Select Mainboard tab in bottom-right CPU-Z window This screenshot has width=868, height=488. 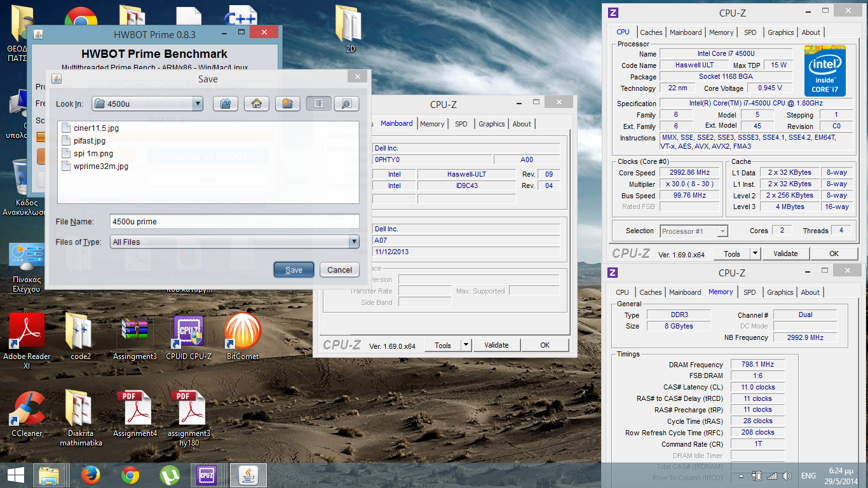[685, 292]
